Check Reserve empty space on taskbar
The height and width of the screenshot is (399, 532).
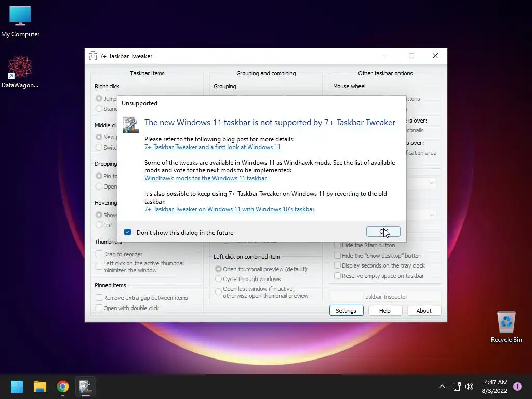337,276
